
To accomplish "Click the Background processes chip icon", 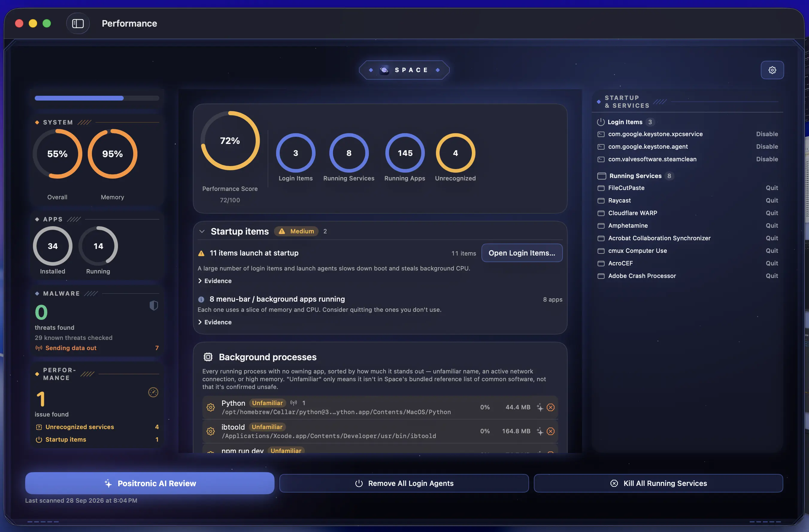I will [x=208, y=357].
